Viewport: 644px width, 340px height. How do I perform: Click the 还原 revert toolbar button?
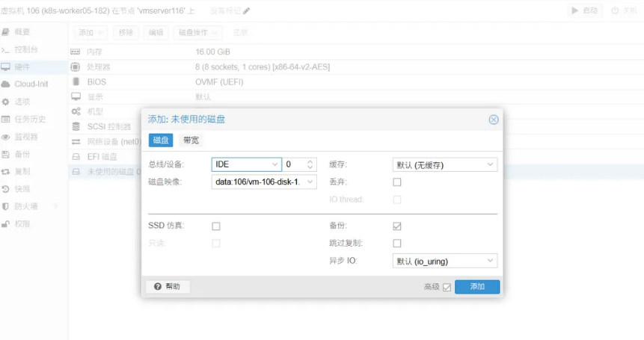240,32
